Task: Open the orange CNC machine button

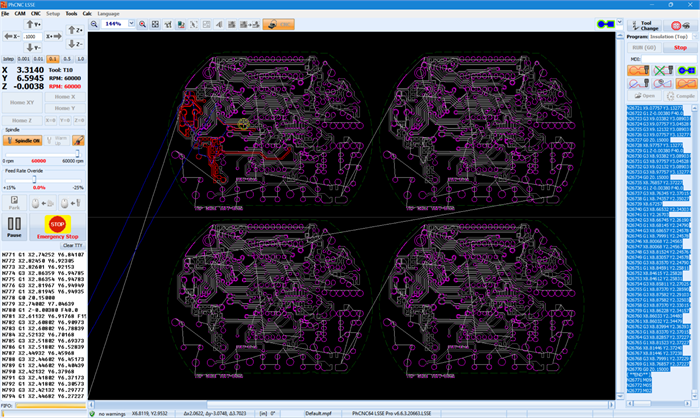Action: tap(279, 24)
